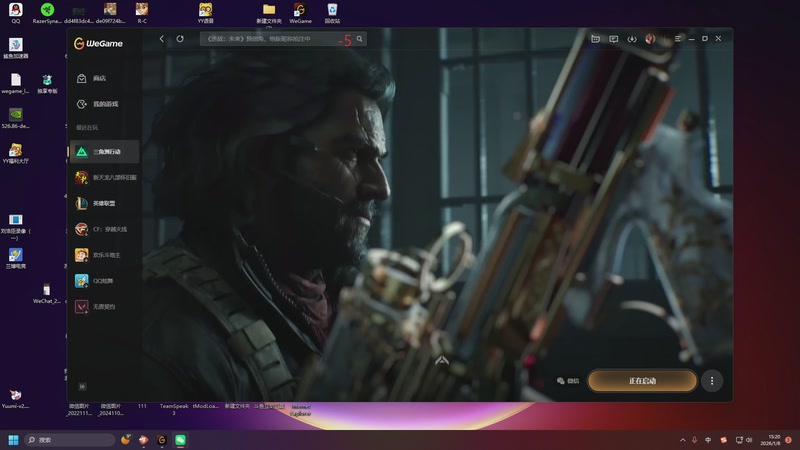The height and width of the screenshot is (450, 800).
Task: Expand the up-chevron panel on the game page
Action: [442, 361]
